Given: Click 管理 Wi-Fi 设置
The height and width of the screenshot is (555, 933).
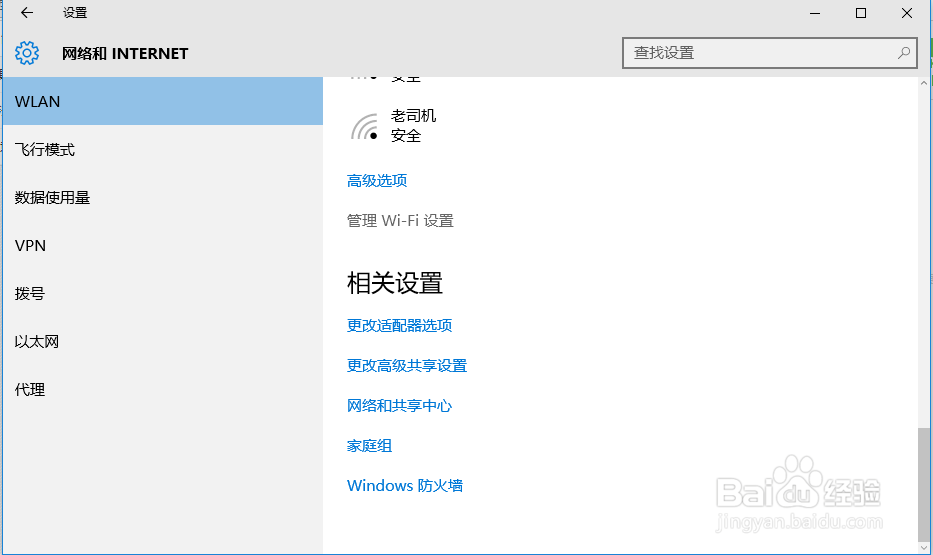Looking at the screenshot, I should tap(400, 221).
